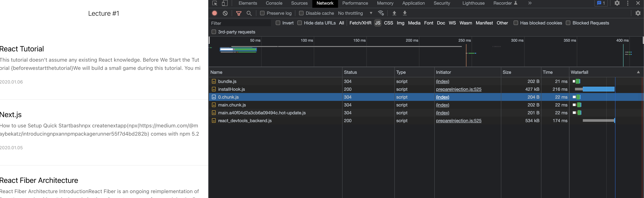Sort requests by Name column
The image size is (644, 198).
point(276,72)
